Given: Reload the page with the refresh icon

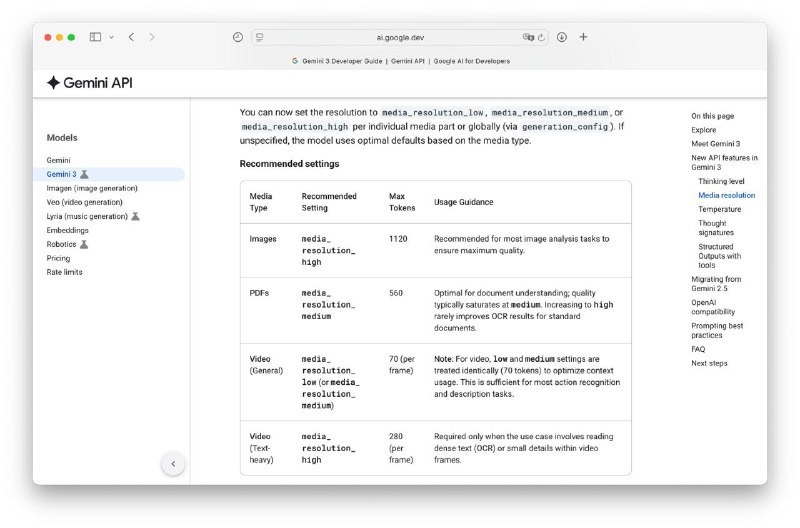Looking at the screenshot, I should (x=541, y=37).
